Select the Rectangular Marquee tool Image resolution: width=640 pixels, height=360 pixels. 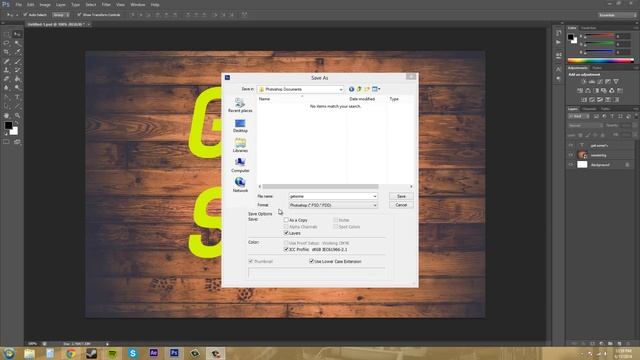click(x=7, y=34)
